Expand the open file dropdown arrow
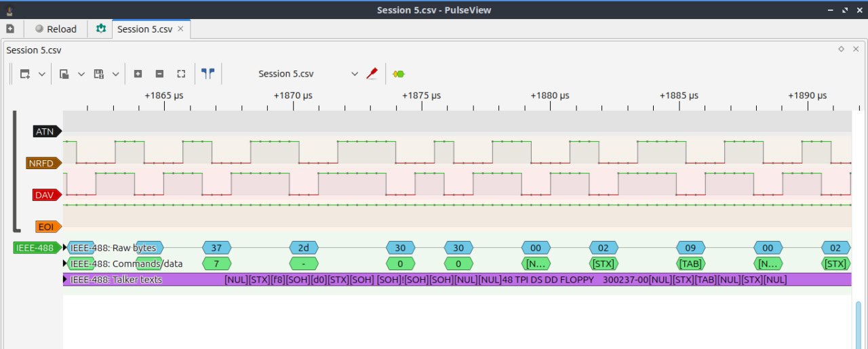The width and height of the screenshot is (868, 349). pyautogui.click(x=81, y=74)
